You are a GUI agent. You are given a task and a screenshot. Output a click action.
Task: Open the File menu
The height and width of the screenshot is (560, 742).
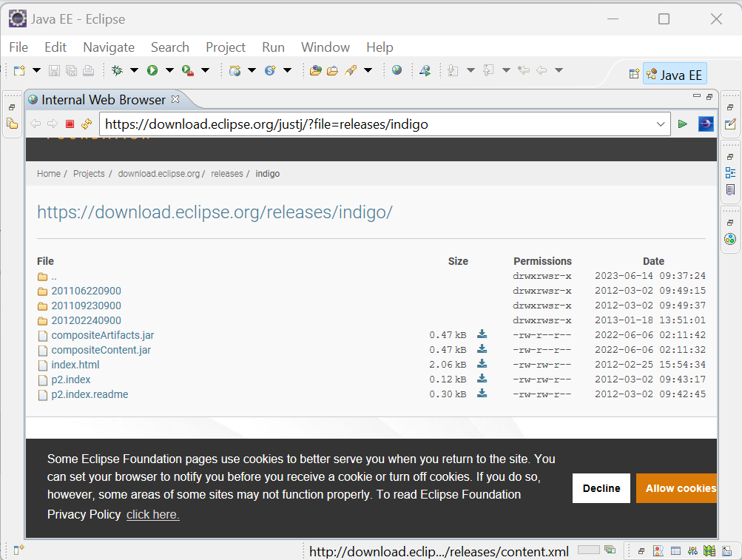pyautogui.click(x=18, y=47)
